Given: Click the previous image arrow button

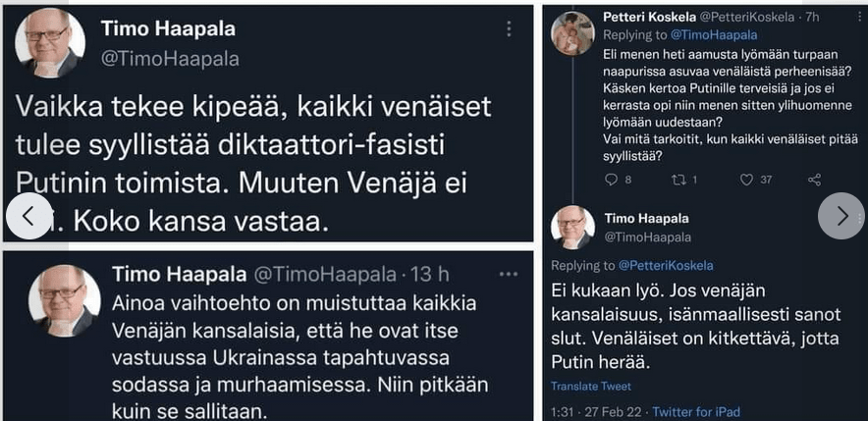Looking at the screenshot, I should 28,216.
